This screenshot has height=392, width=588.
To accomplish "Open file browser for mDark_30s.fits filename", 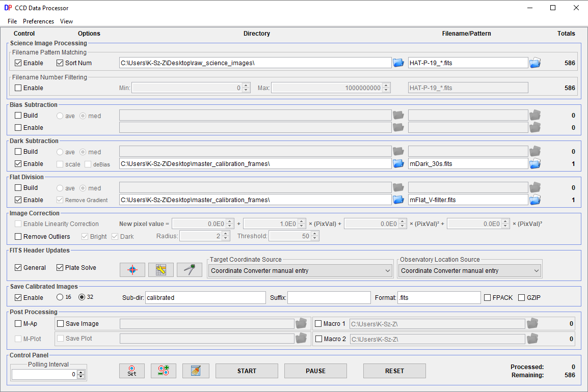I will pyautogui.click(x=534, y=163).
